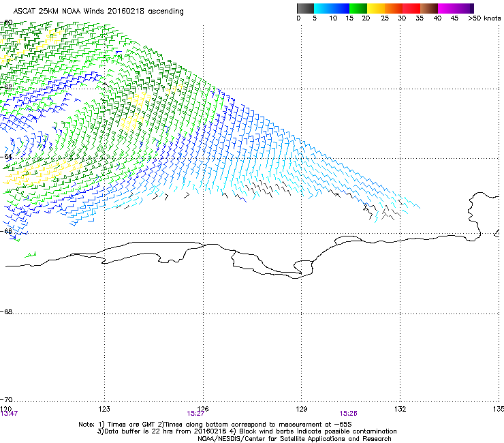
Task: Click the 132 longitude label
Action: [x=400, y=409]
